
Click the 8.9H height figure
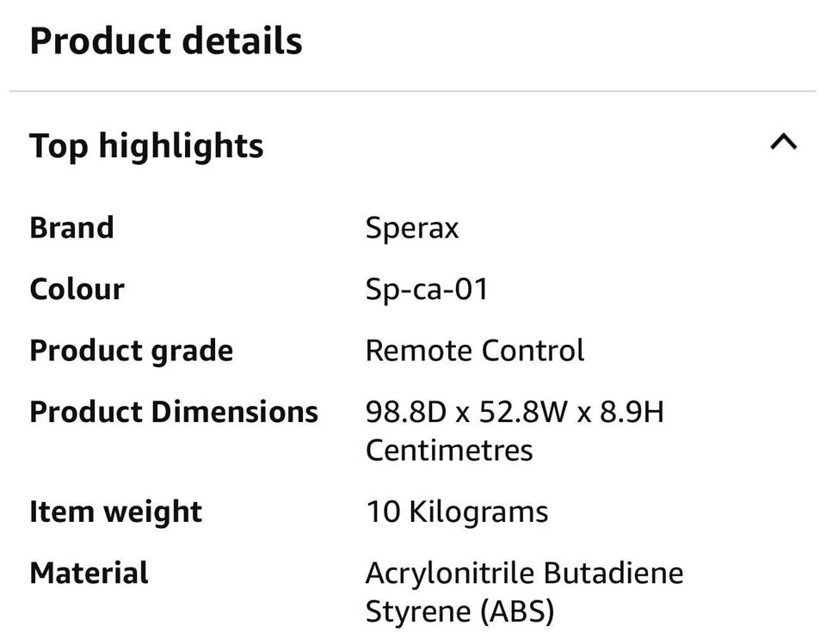[631, 412]
